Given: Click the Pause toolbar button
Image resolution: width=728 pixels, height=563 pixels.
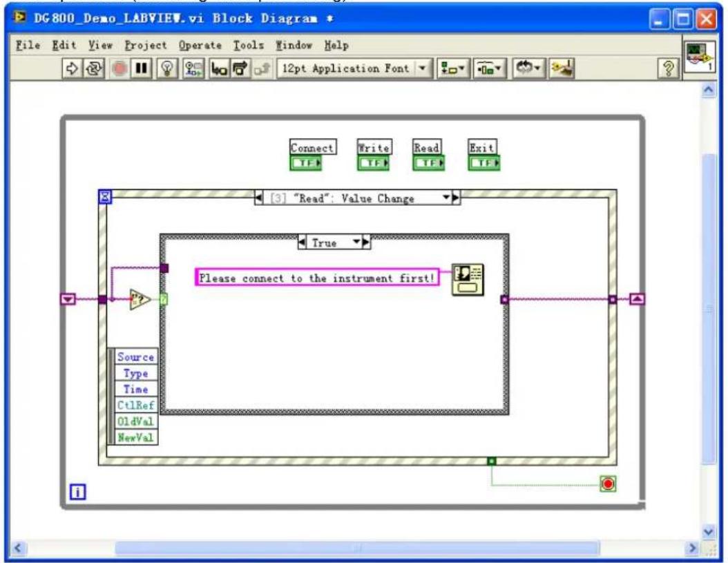Looking at the screenshot, I should point(141,69).
